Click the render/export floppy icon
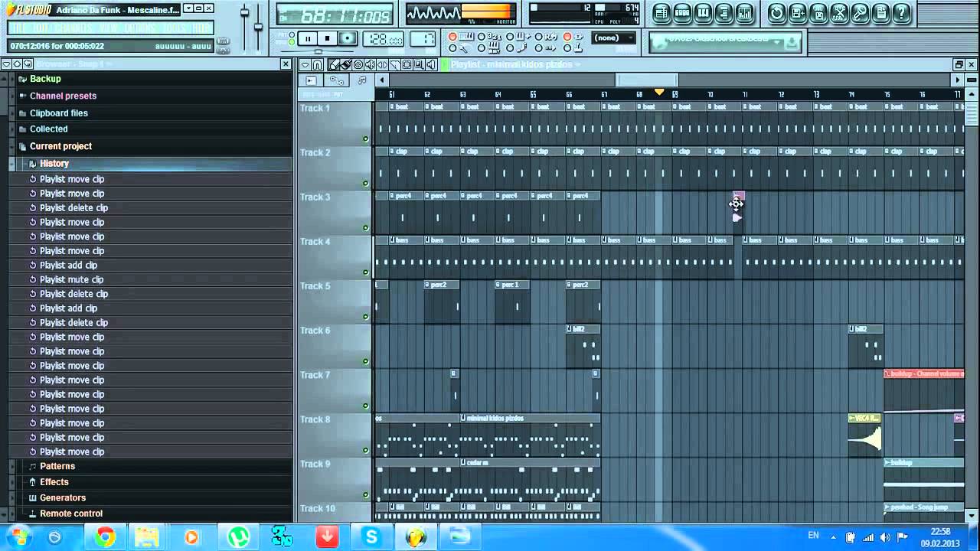980x551 pixels. tap(818, 13)
